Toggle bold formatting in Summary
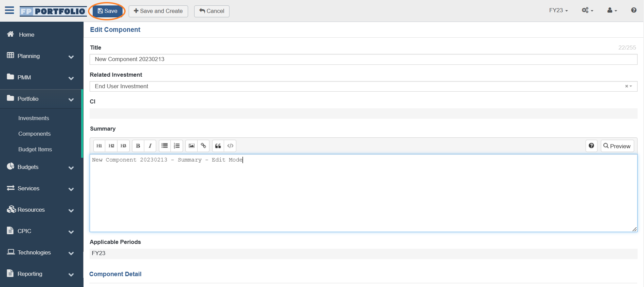644x287 pixels. pyautogui.click(x=138, y=146)
